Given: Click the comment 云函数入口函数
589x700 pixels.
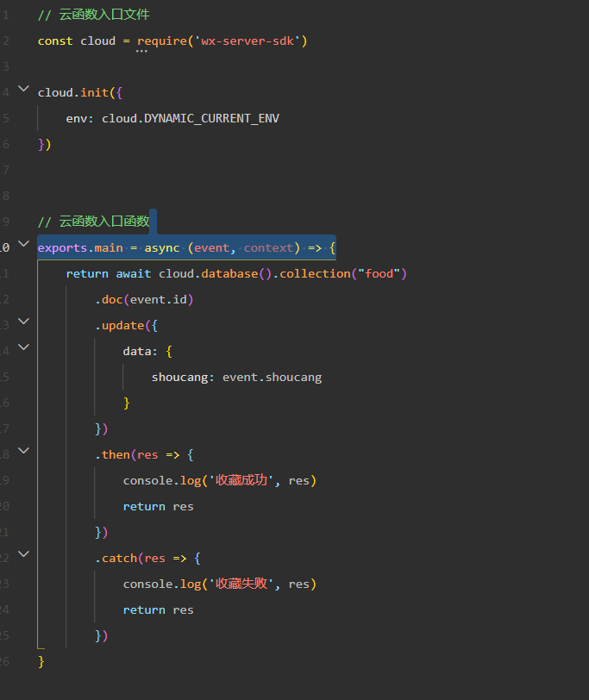Looking at the screenshot, I should coord(104,222).
